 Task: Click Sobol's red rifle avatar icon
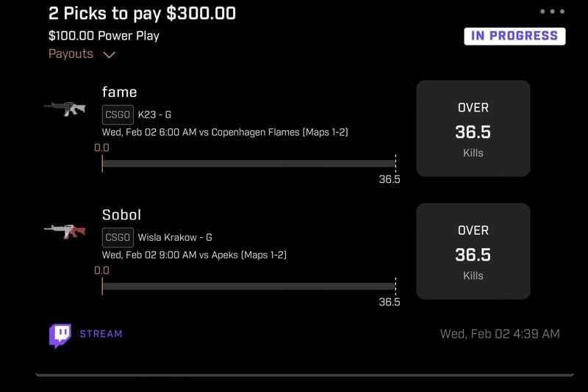tap(65, 231)
